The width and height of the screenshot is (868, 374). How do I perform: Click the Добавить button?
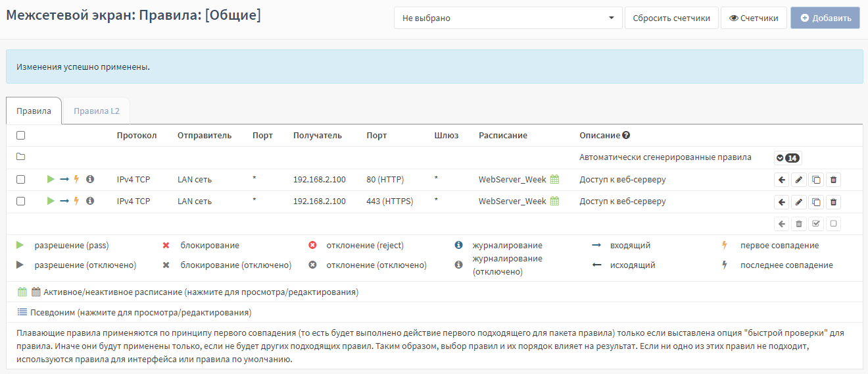(x=825, y=18)
